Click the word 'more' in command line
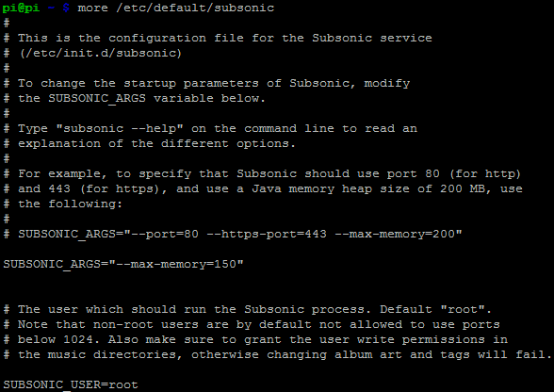This screenshot has height=392, width=554. coord(92,8)
